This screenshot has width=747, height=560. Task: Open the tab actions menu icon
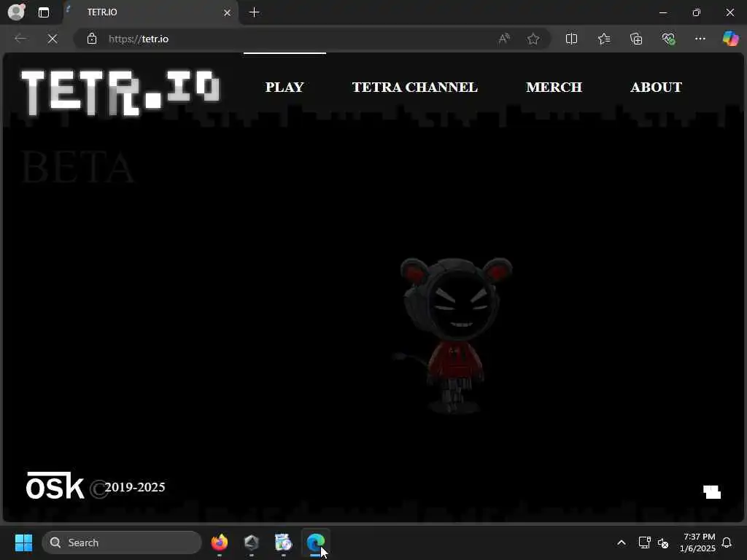pos(43,12)
